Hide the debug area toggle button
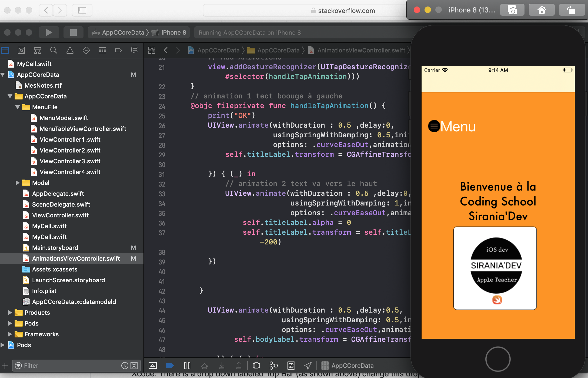588x378 pixels. (x=153, y=366)
